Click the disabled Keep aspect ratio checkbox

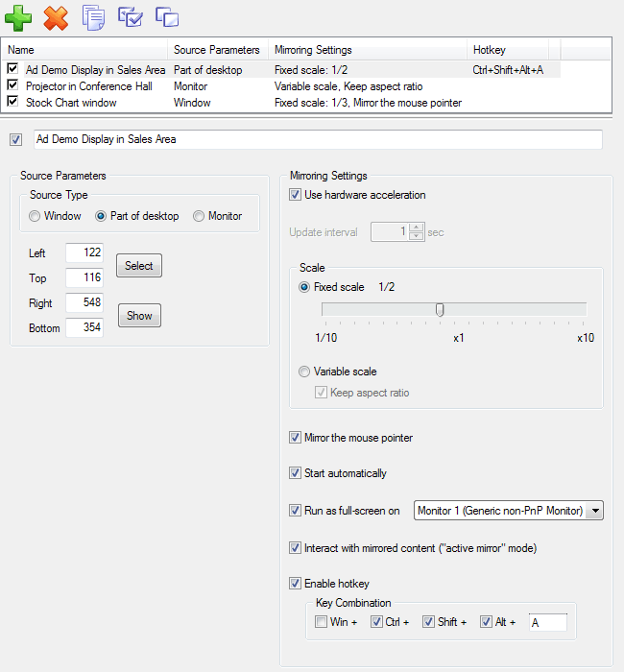[x=321, y=392]
